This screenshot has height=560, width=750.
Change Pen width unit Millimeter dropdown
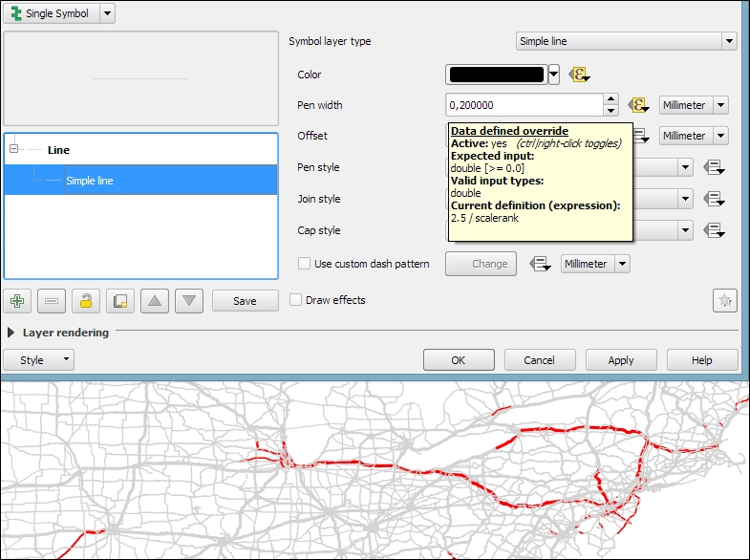point(694,105)
